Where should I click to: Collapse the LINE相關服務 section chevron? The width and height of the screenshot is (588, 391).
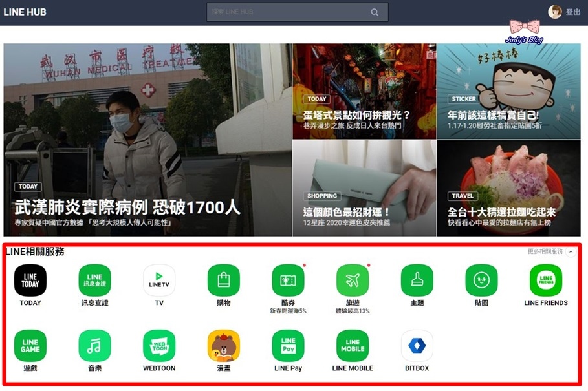(x=571, y=251)
